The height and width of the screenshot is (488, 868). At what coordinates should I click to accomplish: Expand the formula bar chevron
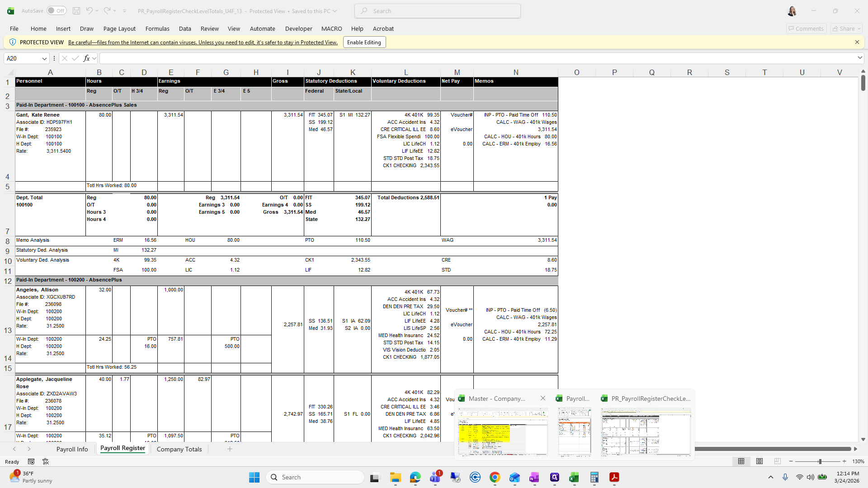[x=859, y=58]
